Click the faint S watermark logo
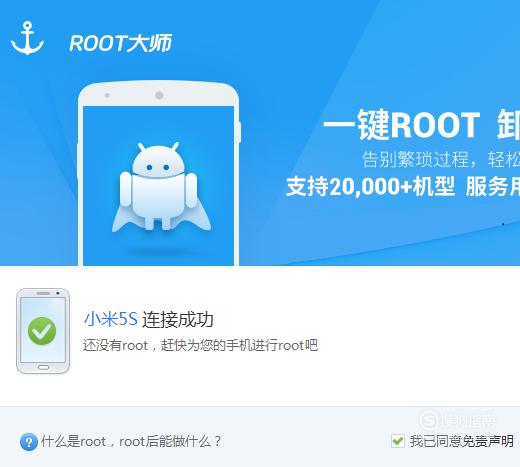Image resolution: width=520 pixels, height=467 pixels. click(x=429, y=421)
